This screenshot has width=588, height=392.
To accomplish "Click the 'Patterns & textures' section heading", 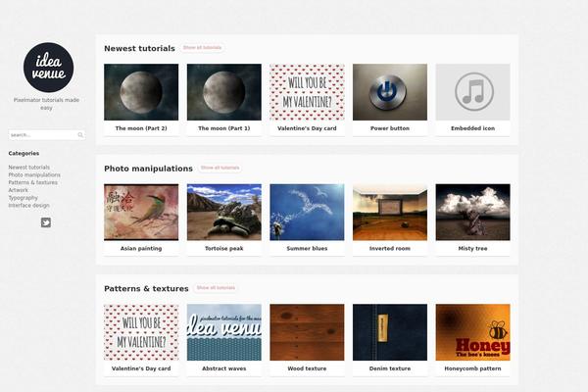I will (146, 288).
